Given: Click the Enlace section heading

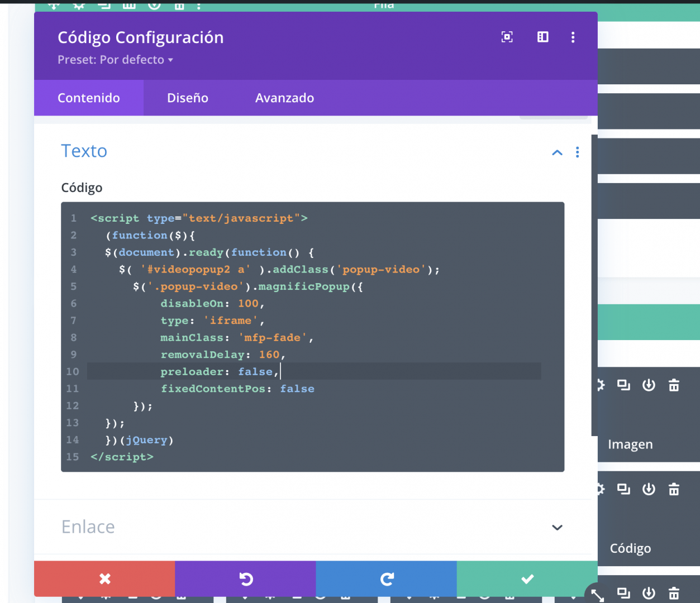Looking at the screenshot, I should [88, 527].
